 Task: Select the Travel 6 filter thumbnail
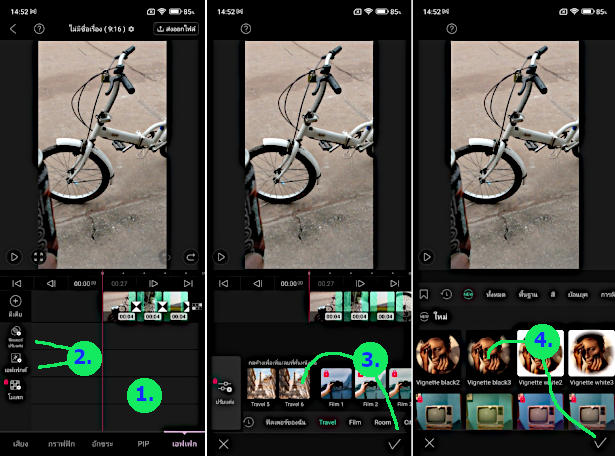[294, 383]
